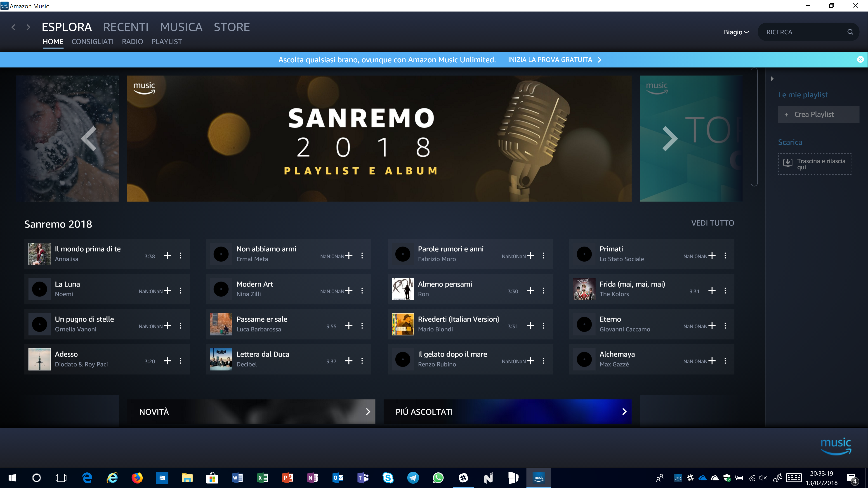
Task: Add Parole rumori e anni with plus icon
Action: (530, 256)
